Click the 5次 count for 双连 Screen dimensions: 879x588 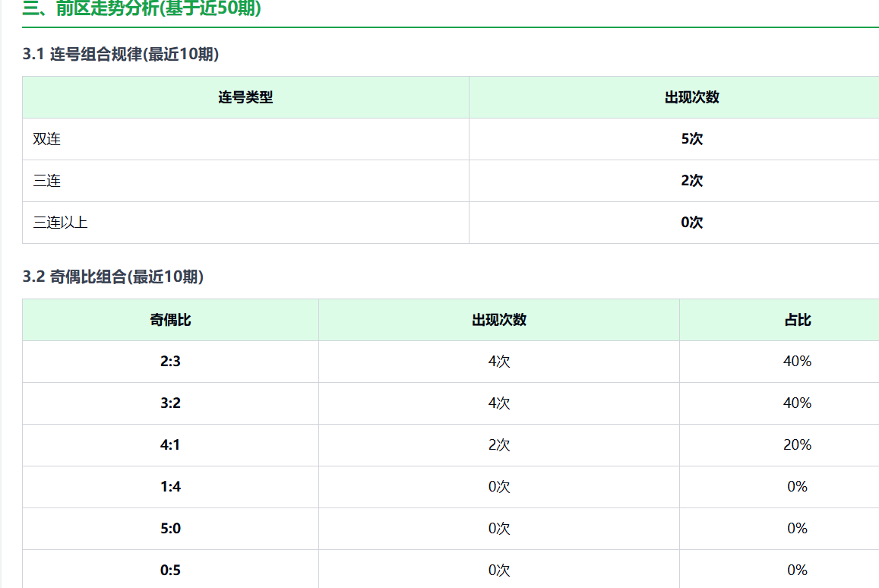tap(691, 139)
